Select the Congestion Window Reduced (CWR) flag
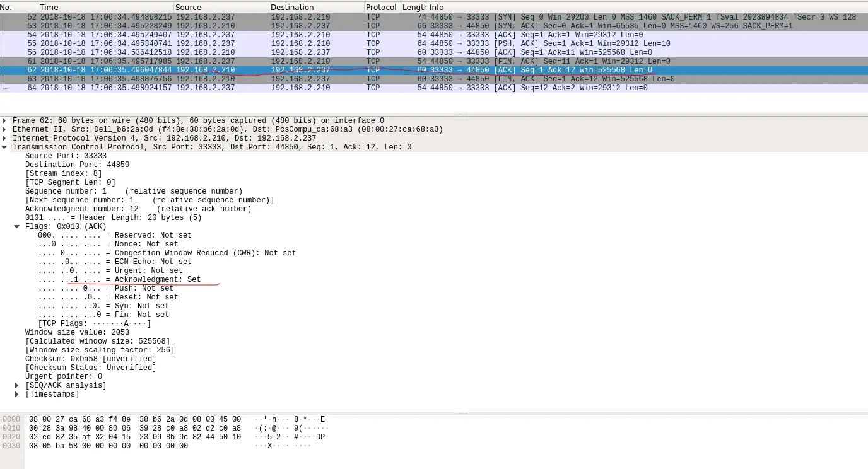The image size is (868, 469). click(167, 253)
